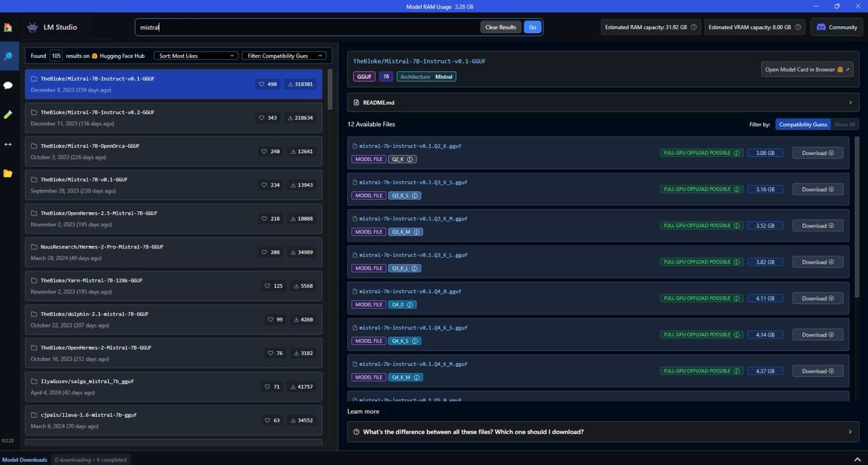
Task: Select the Search magnifier sidebar icon
Action: (x=8, y=56)
